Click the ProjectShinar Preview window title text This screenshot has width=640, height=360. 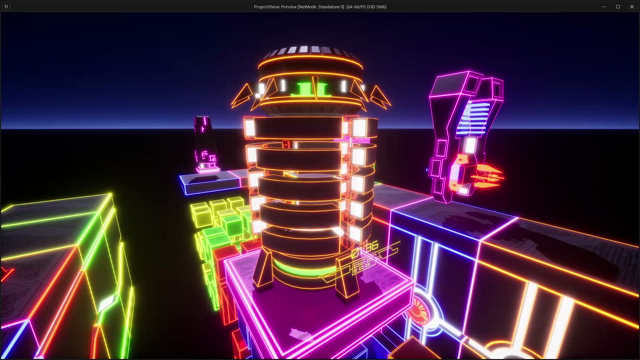(x=320, y=7)
